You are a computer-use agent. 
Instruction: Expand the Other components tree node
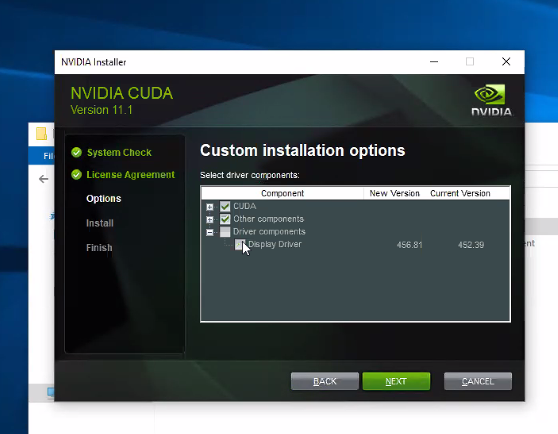point(210,219)
